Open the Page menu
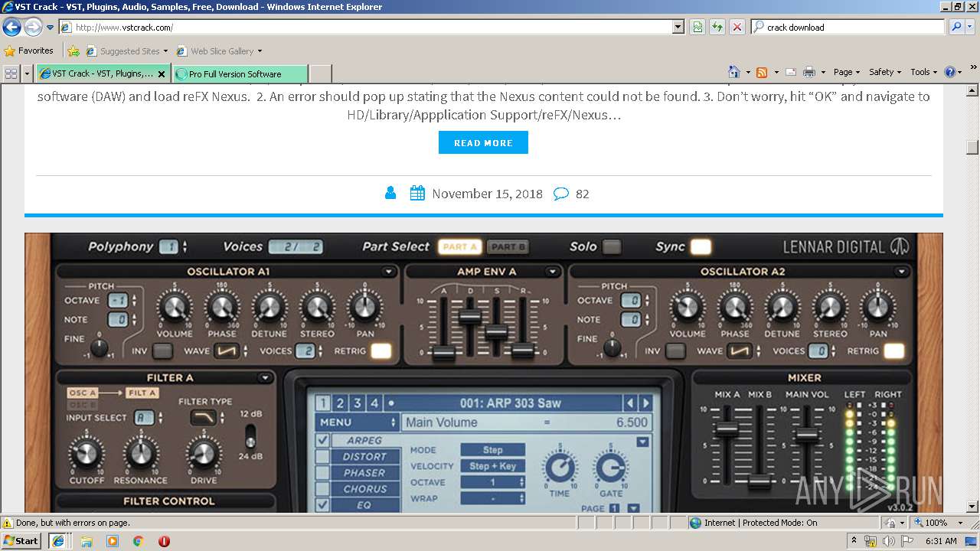 coord(846,72)
